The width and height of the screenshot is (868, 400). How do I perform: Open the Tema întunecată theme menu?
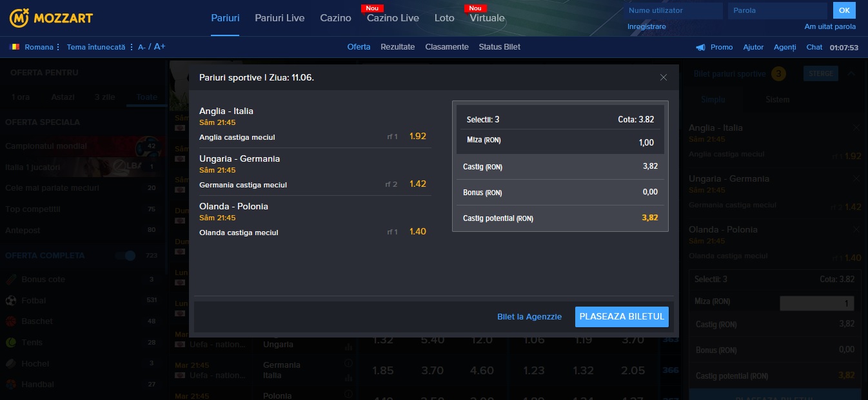tap(99, 47)
